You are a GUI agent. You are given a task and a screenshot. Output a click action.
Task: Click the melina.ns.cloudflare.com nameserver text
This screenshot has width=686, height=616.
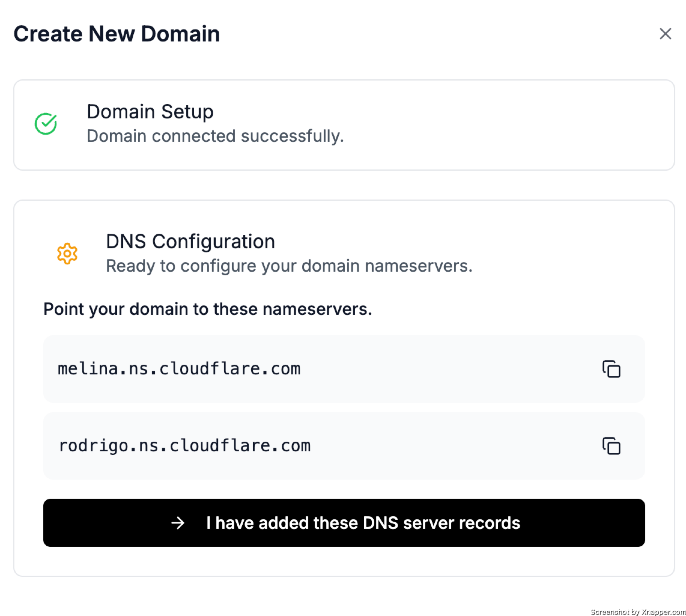(x=179, y=369)
